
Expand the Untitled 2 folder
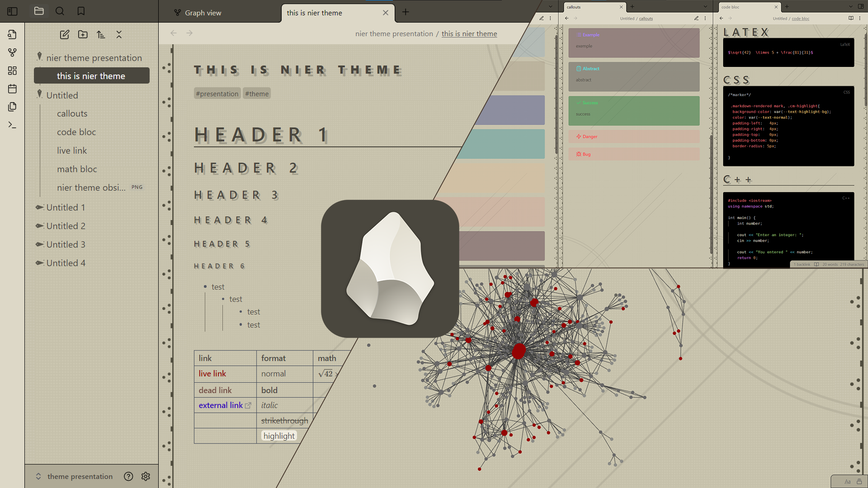coord(40,226)
